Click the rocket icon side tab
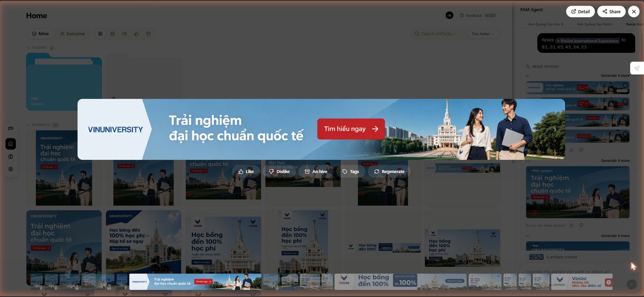Viewport: 644px width, 297px height. [x=637, y=68]
